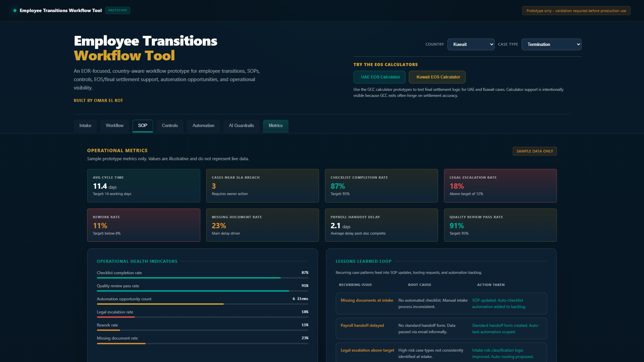Click the '6 items' automation count value
The height and width of the screenshot is (362, 644).
click(x=300, y=299)
